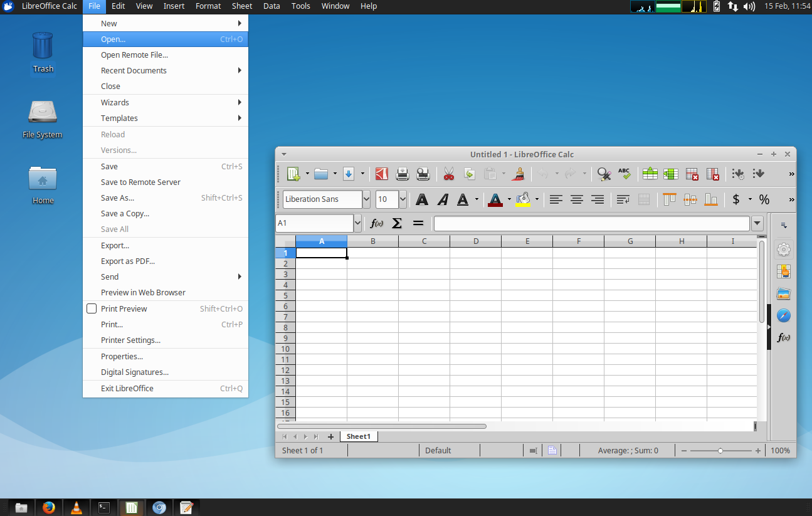This screenshot has height=516, width=812.
Task: Toggle Underline formatting icon
Action: [x=463, y=199]
